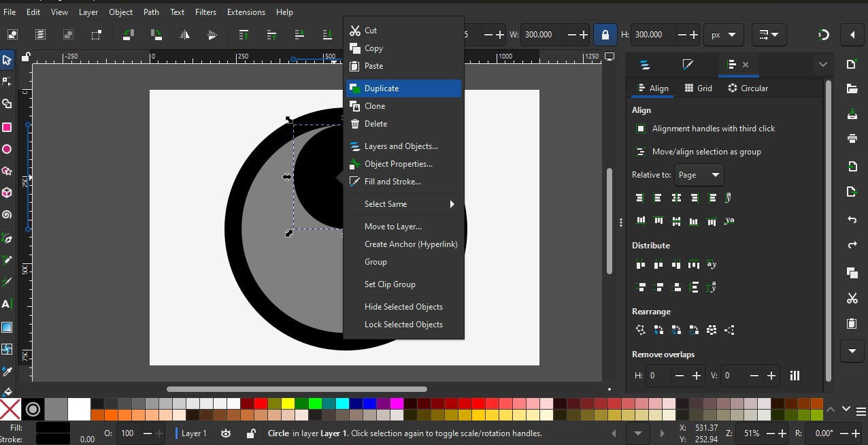Click the scissors Cut icon in right toolbar

[x=852, y=298]
